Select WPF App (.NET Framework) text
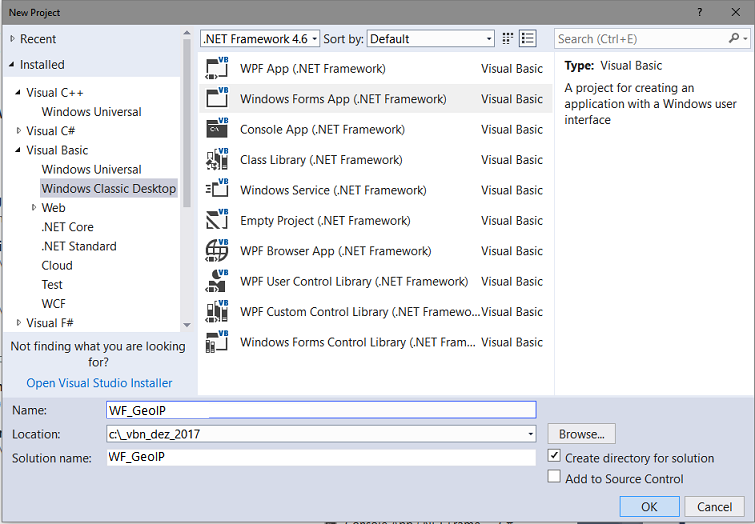The height and width of the screenshot is (524, 755). coord(312,68)
